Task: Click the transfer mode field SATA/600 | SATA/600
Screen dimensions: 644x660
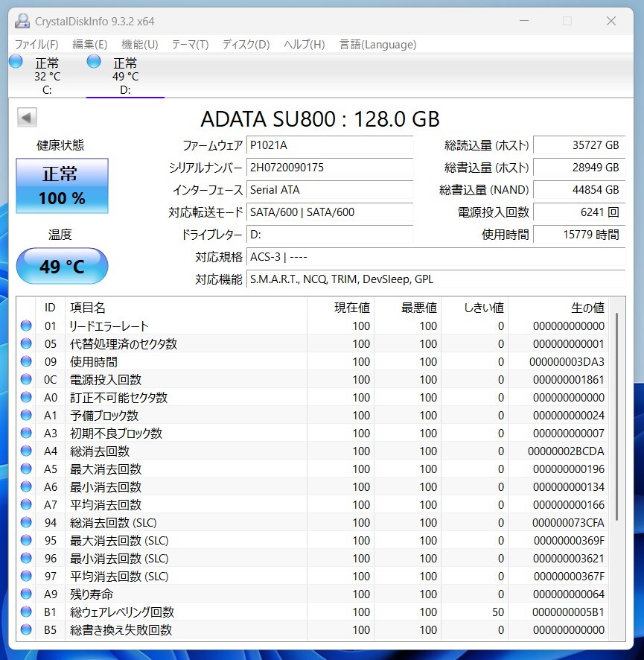Action: point(330,212)
